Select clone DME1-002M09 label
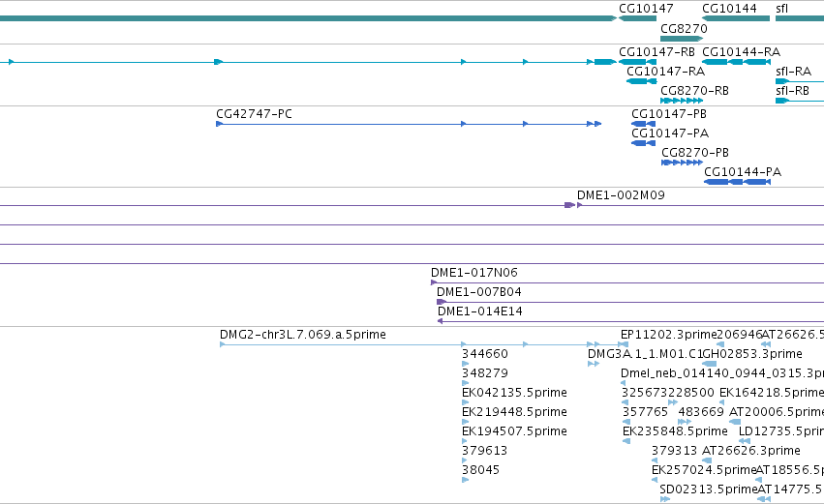 [621, 195]
